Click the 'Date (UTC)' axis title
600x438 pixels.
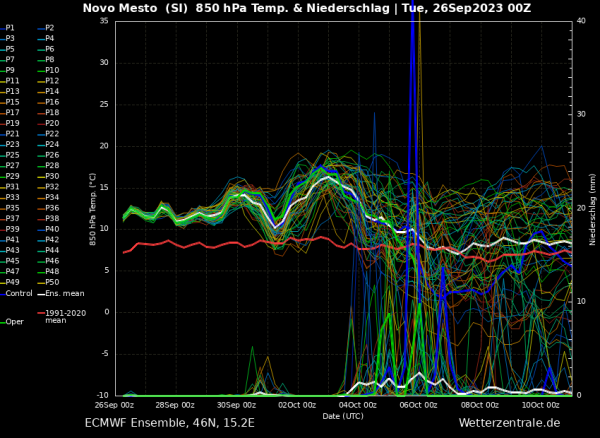(x=343, y=416)
